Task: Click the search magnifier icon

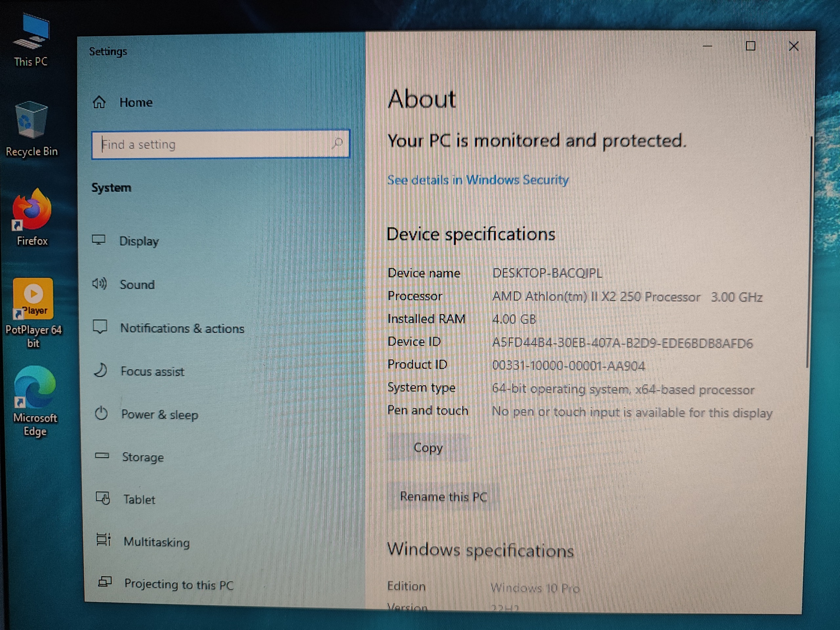Action: click(x=338, y=143)
